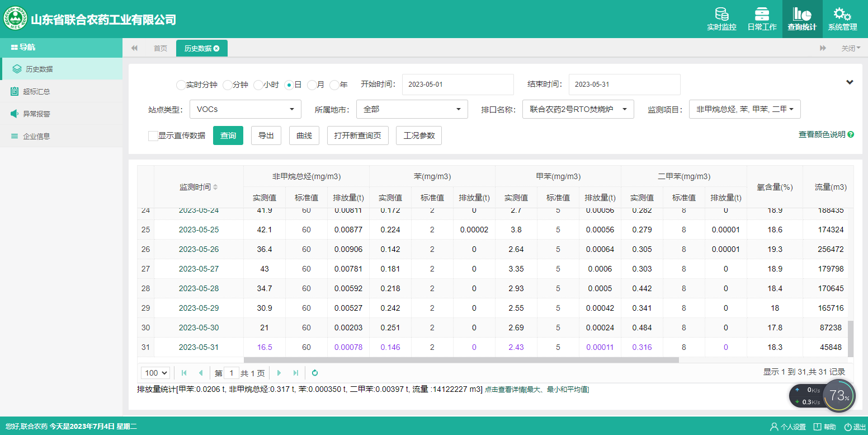Select the 月 radio option
The width and height of the screenshot is (868, 435).
(312, 85)
